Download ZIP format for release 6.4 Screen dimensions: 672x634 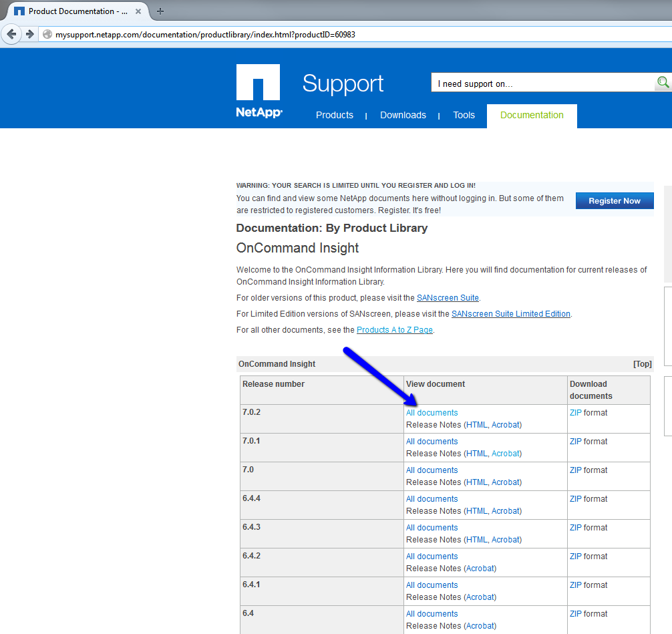576,613
